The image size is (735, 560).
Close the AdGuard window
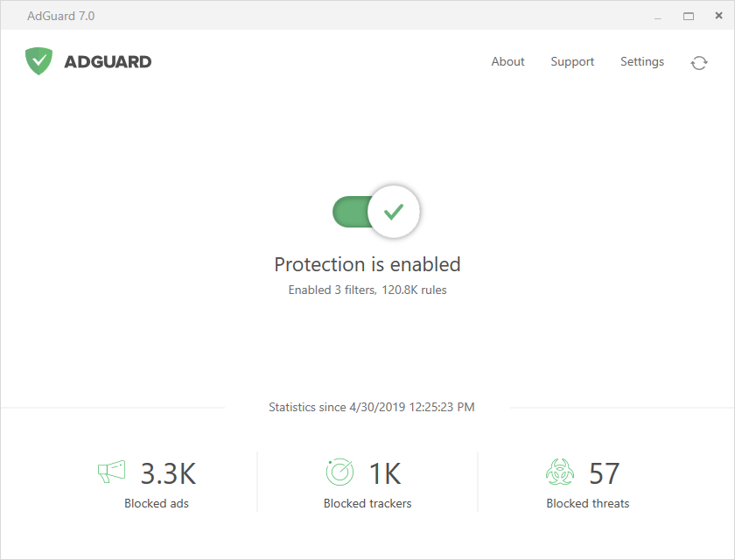pyautogui.click(x=718, y=16)
